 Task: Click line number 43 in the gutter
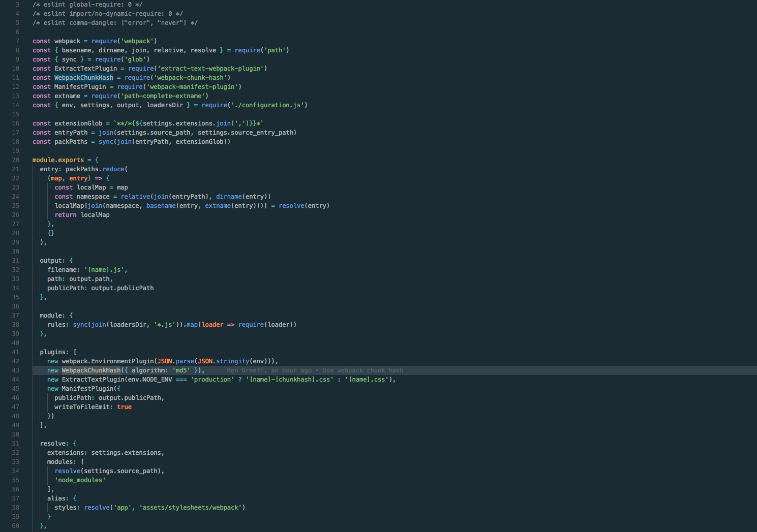pos(15,370)
